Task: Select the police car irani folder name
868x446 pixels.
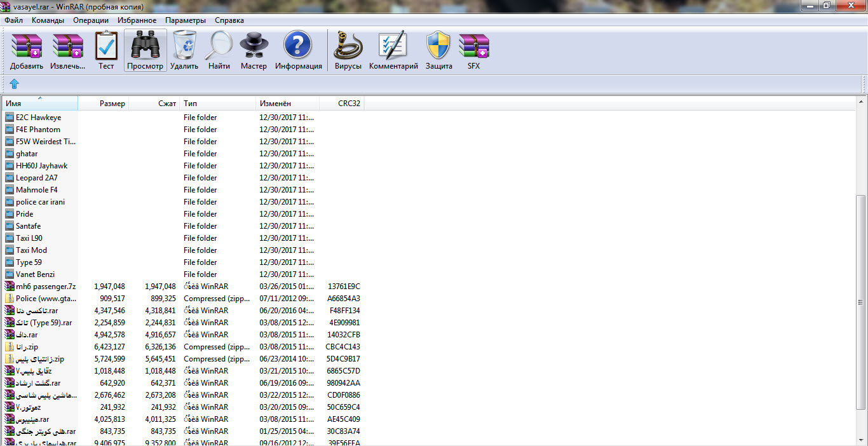Action: [x=40, y=202]
